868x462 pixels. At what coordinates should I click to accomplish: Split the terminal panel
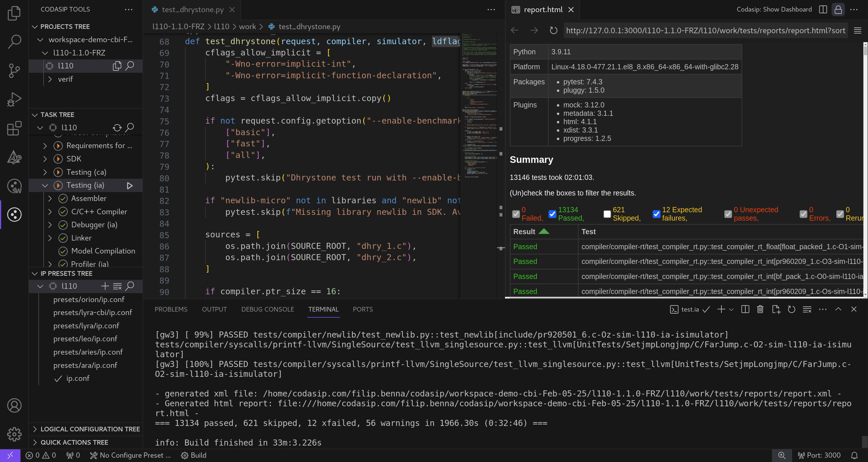745,309
